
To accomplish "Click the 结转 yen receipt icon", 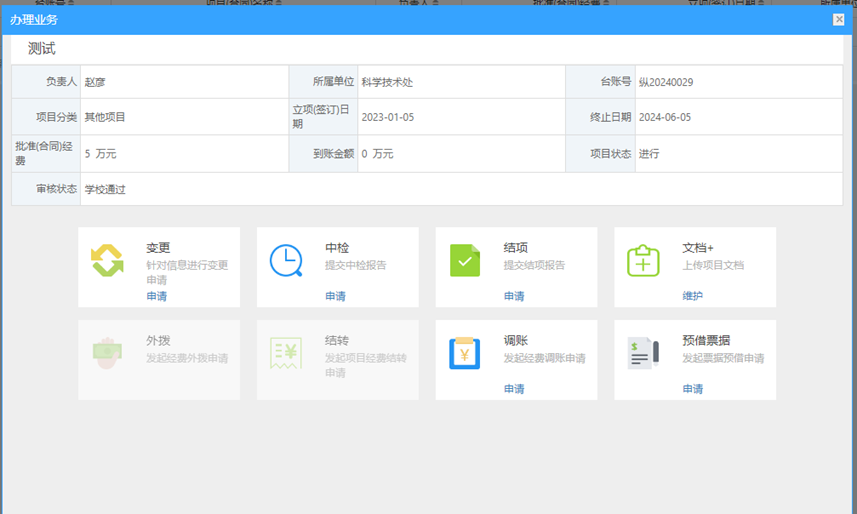I will (286, 353).
